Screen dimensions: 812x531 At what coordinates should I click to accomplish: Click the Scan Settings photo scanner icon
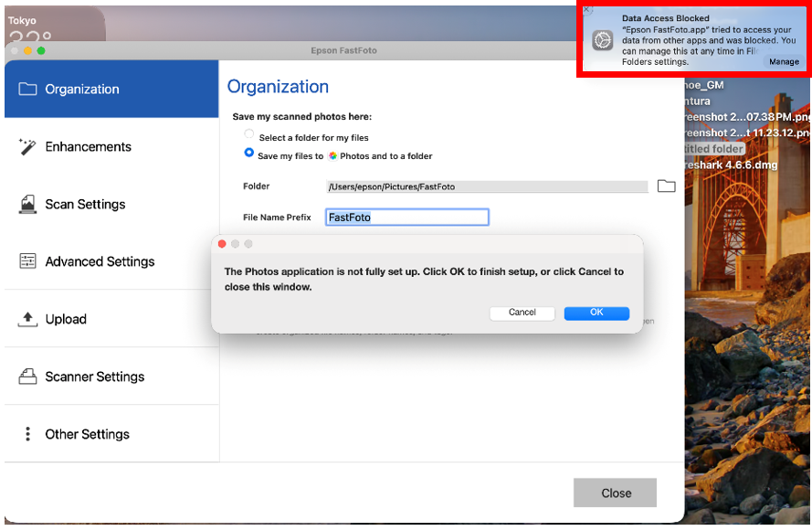[27, 204]
